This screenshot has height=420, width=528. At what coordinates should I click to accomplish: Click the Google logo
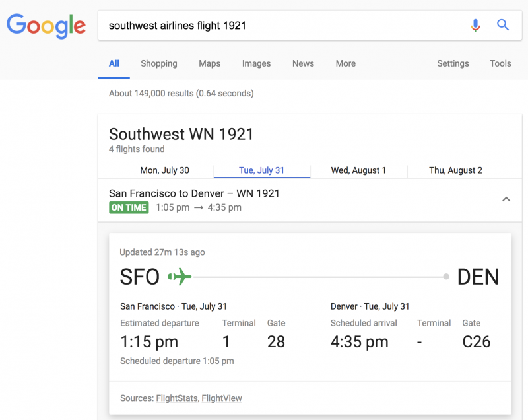[x=46, y=26]
